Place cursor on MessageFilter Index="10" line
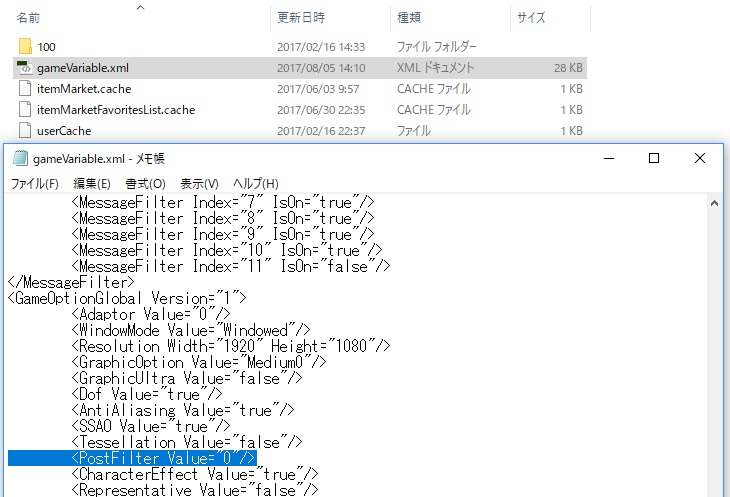The image size is (730, 497). pos(227,250)
